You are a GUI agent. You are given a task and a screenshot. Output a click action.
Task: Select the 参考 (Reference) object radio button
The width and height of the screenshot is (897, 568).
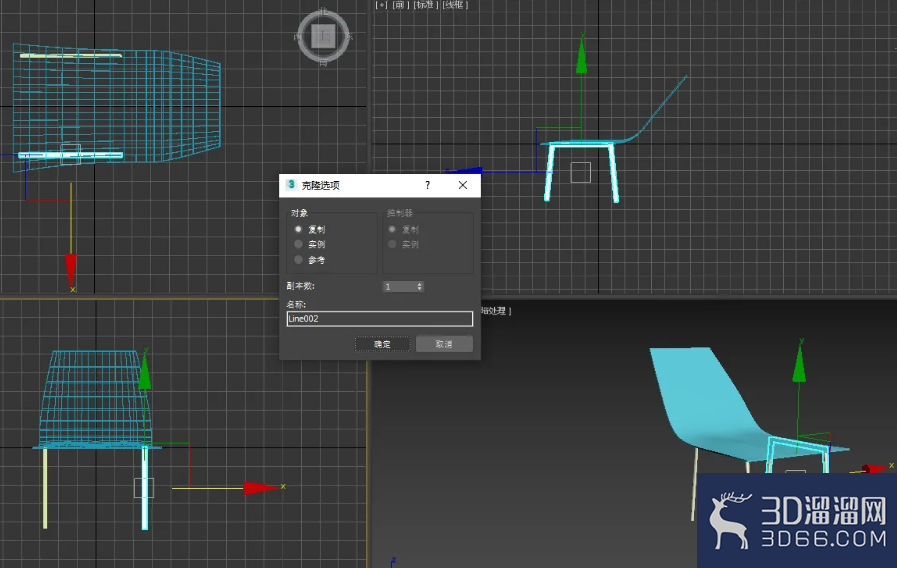(x=299, y=260)
